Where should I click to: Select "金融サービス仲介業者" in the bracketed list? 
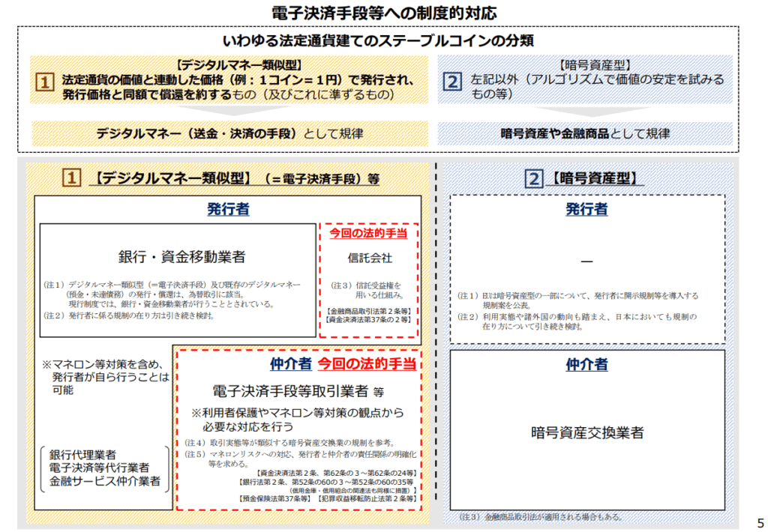click(105, 481)
